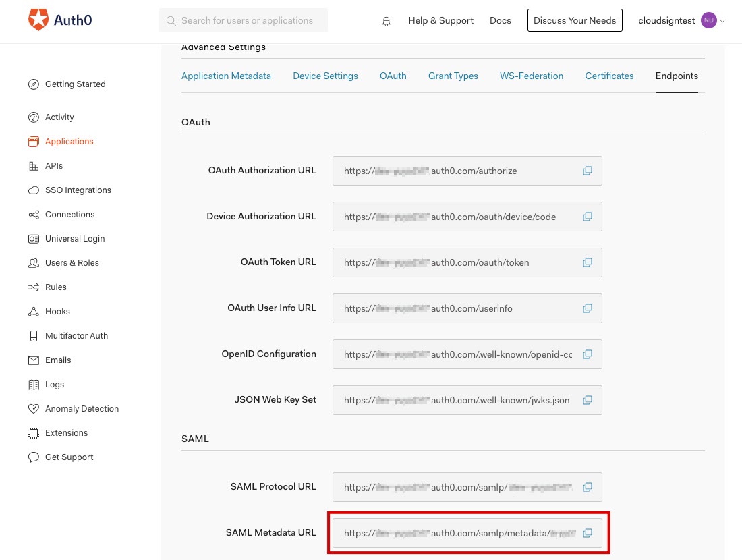
Task: Copy the OpenID Configuration URL
Action: coord(588,355)
